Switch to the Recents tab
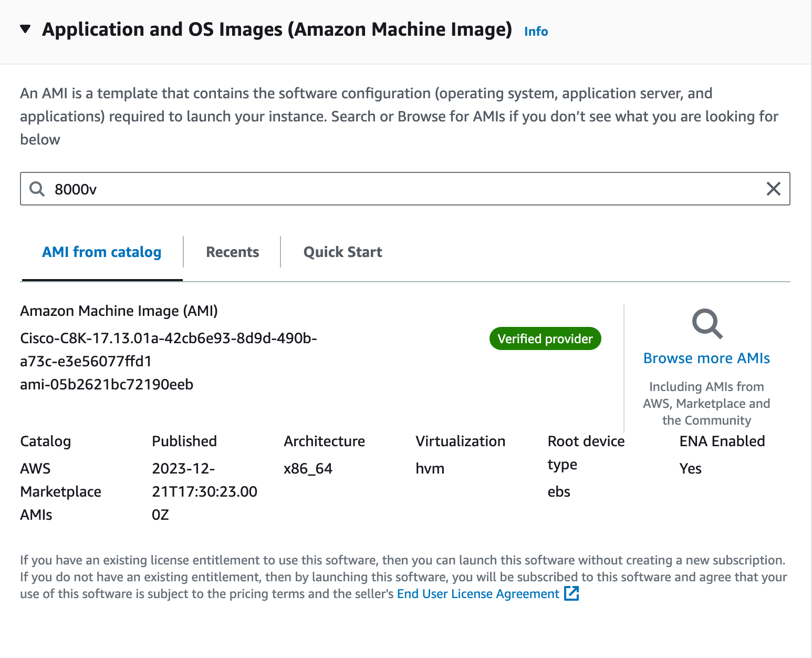The image size is (812, 658). click(232, 252)
